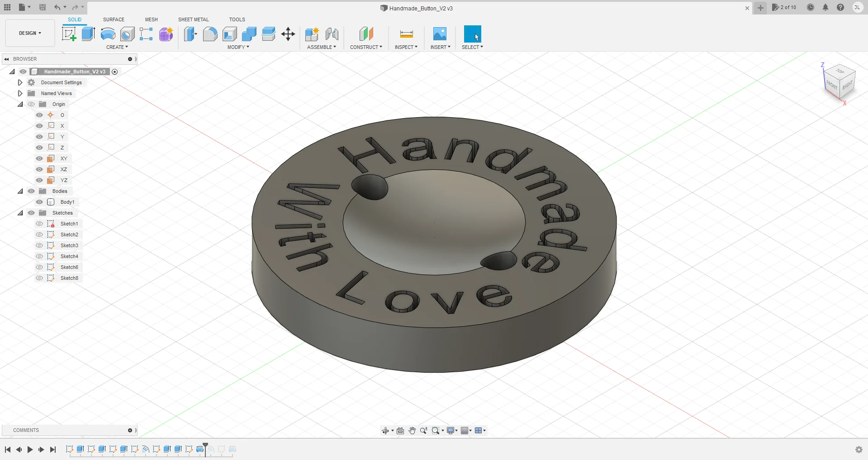Image resolution: width=868 pixels, height=460 pixels.
Task: Toggle visibility of the XY plane
Action: coord(39,158)
